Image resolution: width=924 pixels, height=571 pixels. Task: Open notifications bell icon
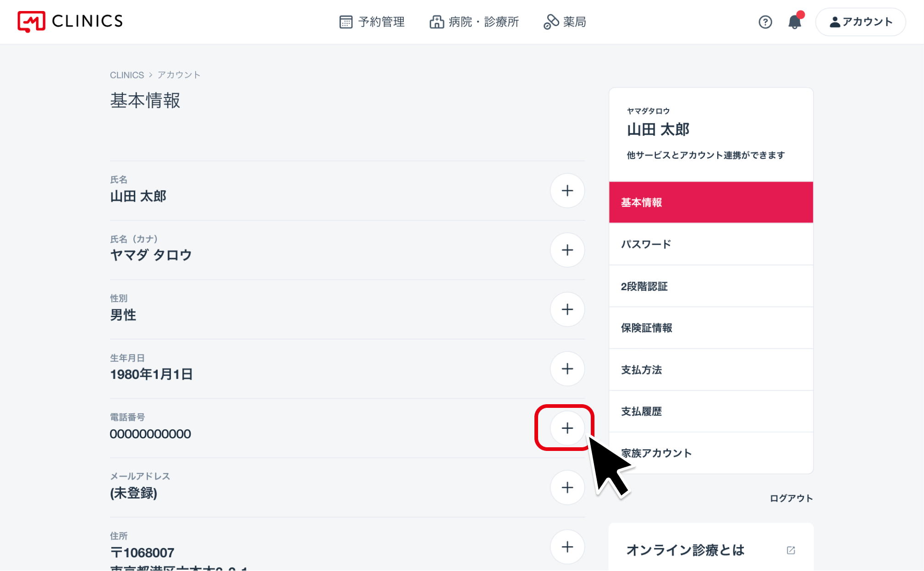tap(795, 22)
